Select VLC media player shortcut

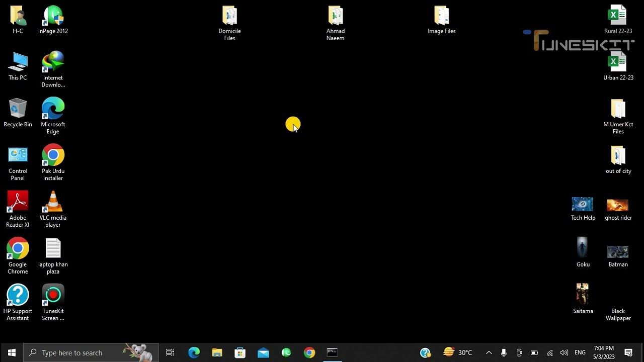[53, 210]
